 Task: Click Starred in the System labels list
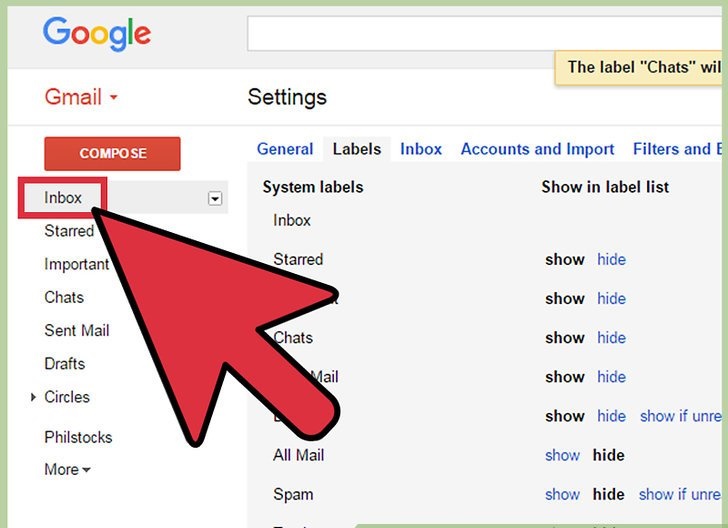point(298,259)
